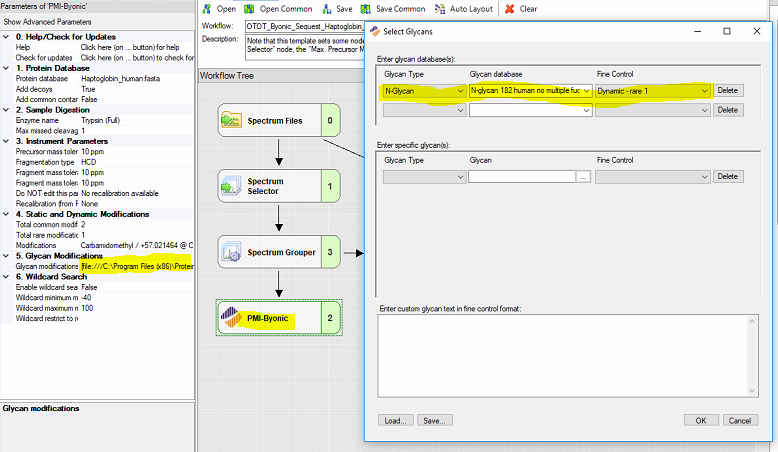Collapse the 1. Protein Database section

pyautogui.click(x=6, y=68)
